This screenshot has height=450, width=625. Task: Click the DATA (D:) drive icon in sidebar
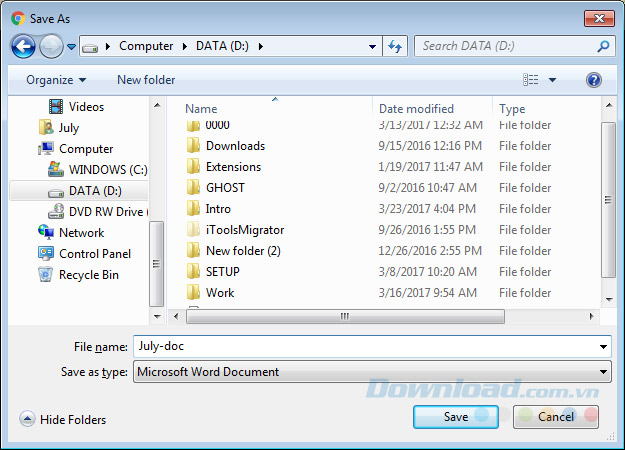pyautogui.click(x=56, y=193)
